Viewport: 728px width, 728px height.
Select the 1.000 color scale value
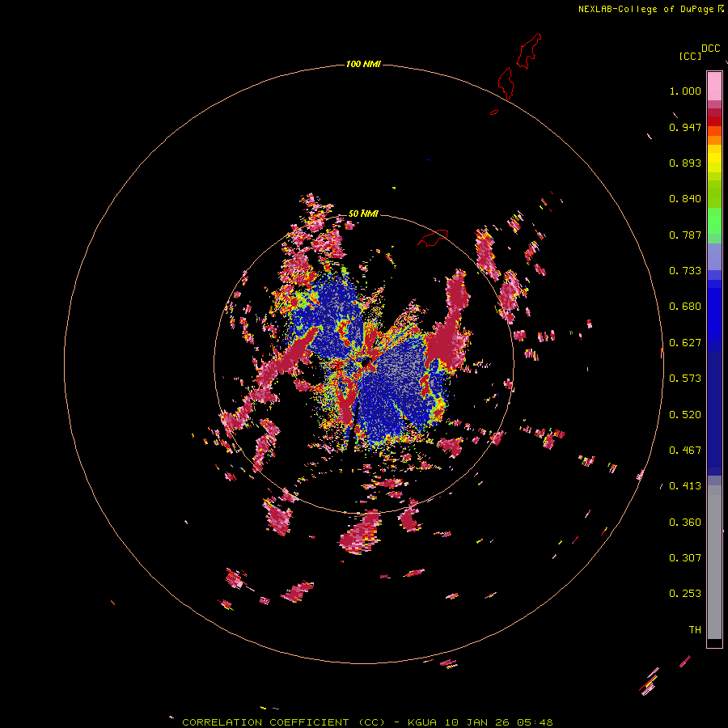pyautogui.click(x=685, y=91)
